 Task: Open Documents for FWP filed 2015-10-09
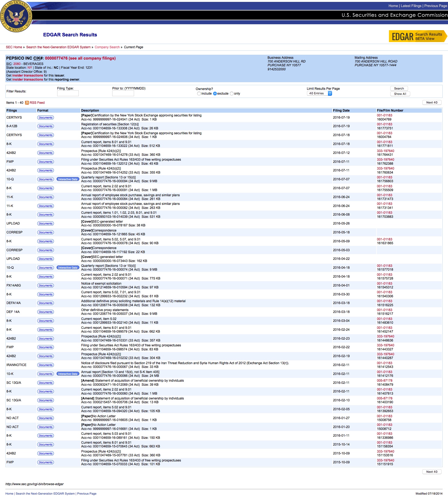coord(46,462)
